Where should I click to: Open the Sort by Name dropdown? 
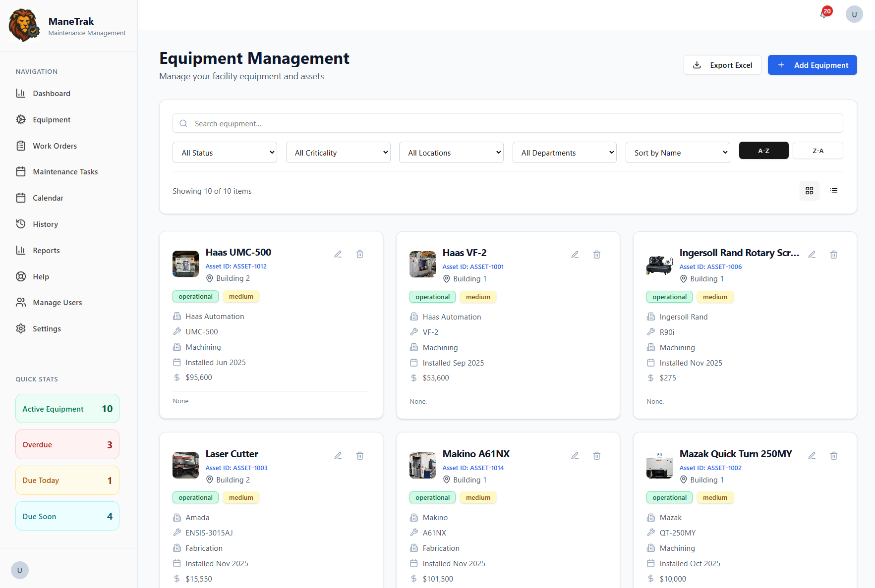coord(677,152)
